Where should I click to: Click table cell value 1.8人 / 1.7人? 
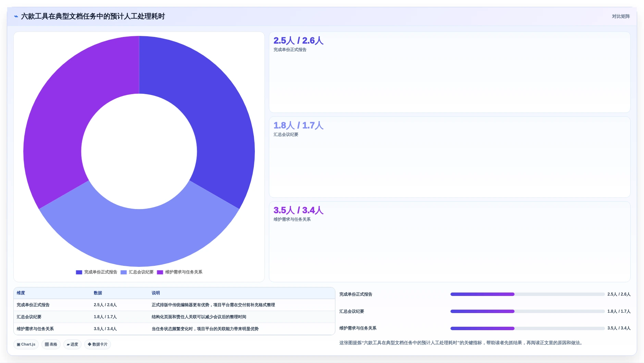(x=105, y=317)
